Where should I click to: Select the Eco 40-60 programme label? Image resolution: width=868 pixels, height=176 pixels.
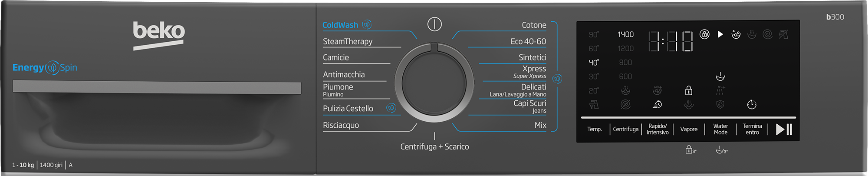(528, 41)
